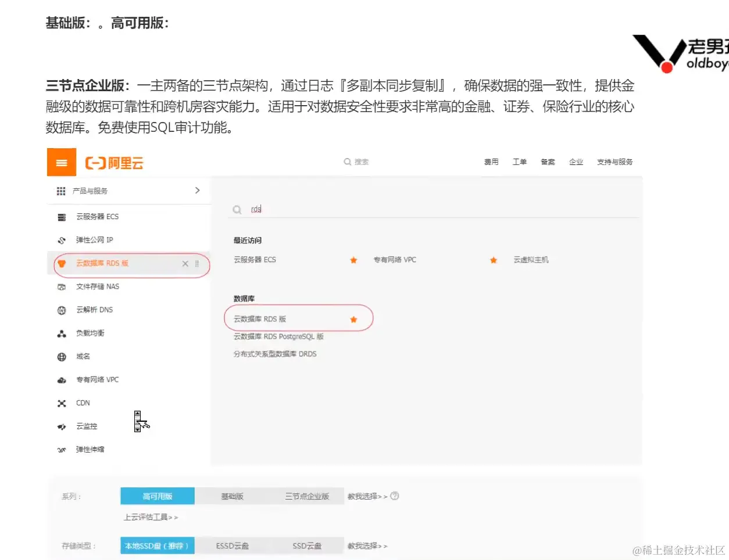
Task: Open the 支持与服务 top menu
Action: pos(615,162)
